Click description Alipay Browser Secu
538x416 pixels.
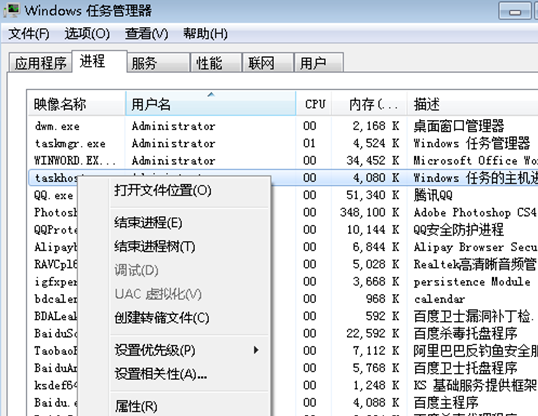pyautogui.click(x=475, y=247)
